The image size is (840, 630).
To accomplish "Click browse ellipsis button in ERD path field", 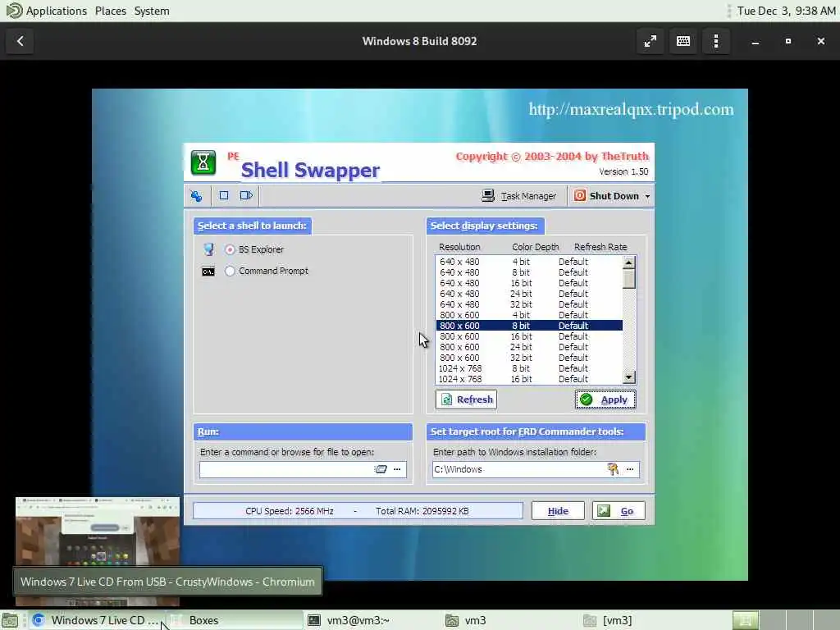I will tap(630, 469).
